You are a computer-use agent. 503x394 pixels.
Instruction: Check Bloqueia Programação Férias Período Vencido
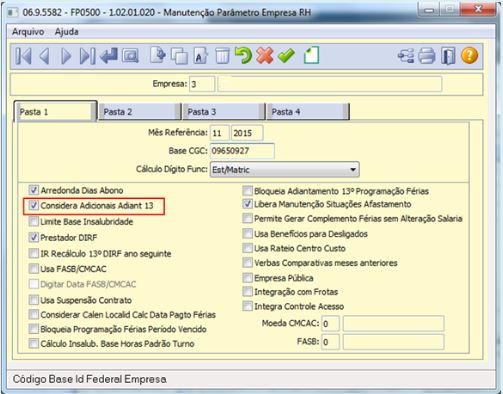coord(33,329)
